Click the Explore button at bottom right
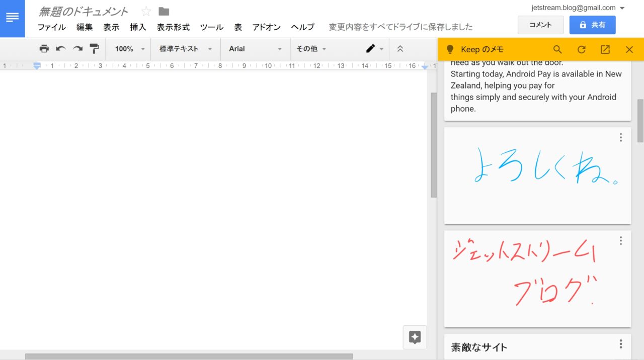Screen dimensions: 644x360 click(x=415, y=337)
